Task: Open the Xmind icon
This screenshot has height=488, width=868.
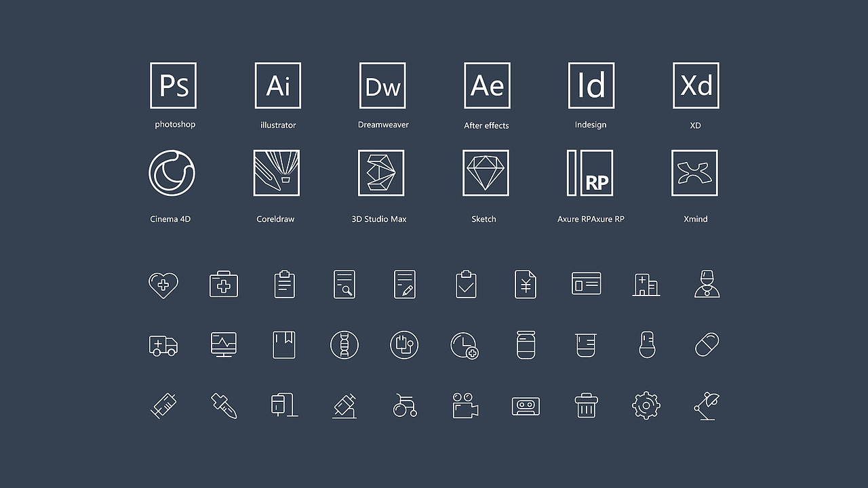Action: (x=694, y=173)
